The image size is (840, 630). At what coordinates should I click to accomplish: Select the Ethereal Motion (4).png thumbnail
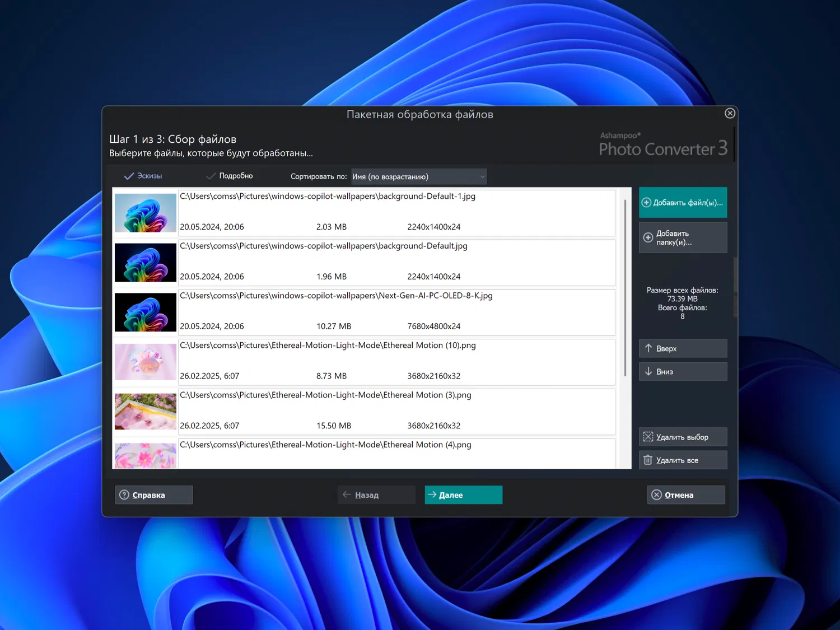tap(146, 456)
